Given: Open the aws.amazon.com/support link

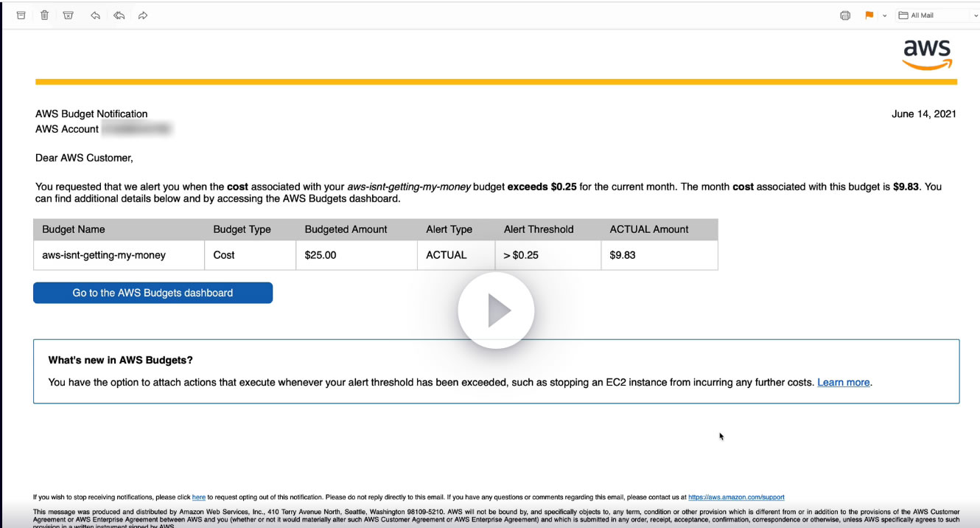Looking at the screenshot, I should (736, 497).
